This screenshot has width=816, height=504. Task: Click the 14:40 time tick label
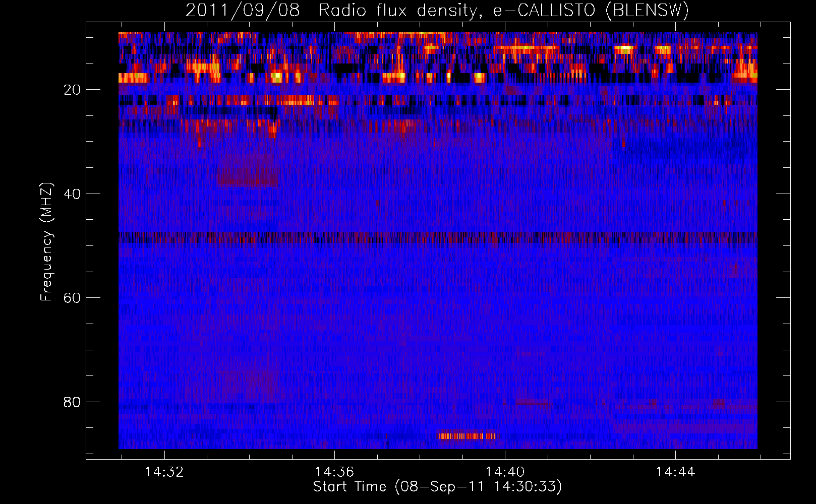pyautogui.click(x=505, y=472)
